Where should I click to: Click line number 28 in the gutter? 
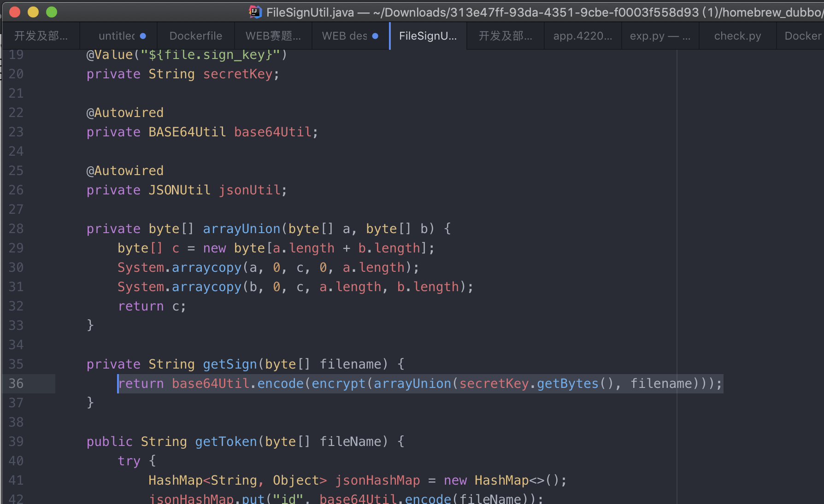click(16, 229)
